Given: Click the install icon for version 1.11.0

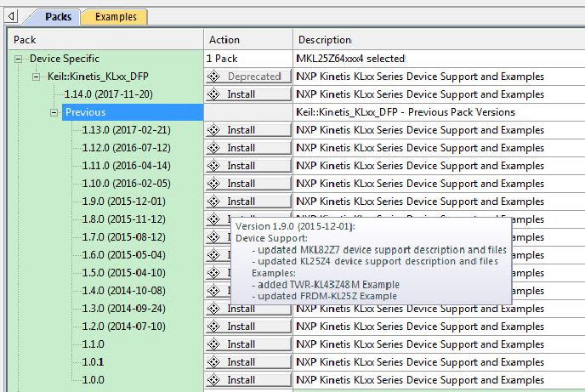Looking at the screenshot, I should pyautogui.click(x=214, y=166).
